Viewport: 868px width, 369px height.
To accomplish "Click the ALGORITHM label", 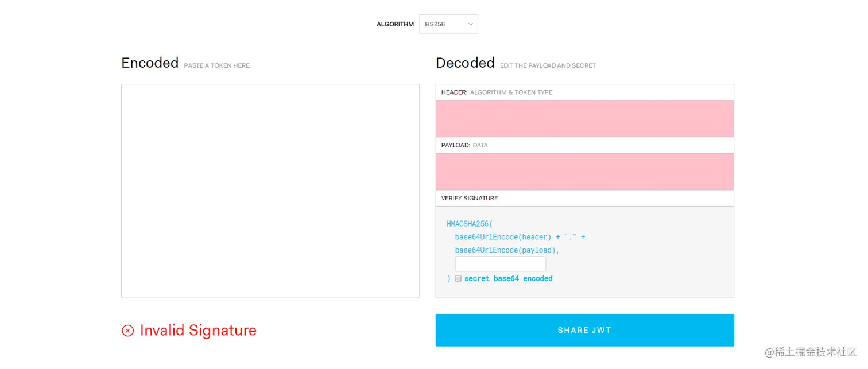I will tap(395, 24).
